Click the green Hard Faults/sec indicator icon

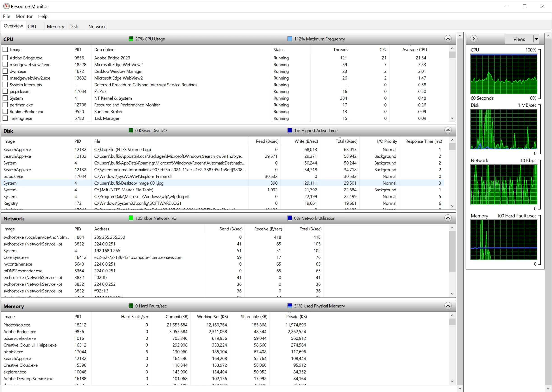click(131, 306)
